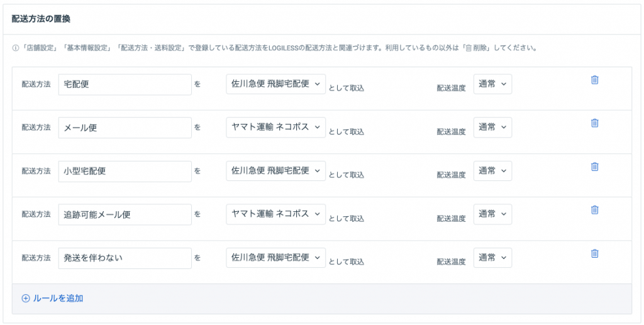Delete the 宅配便 rule via trash icon

click(x=594, y=80)
